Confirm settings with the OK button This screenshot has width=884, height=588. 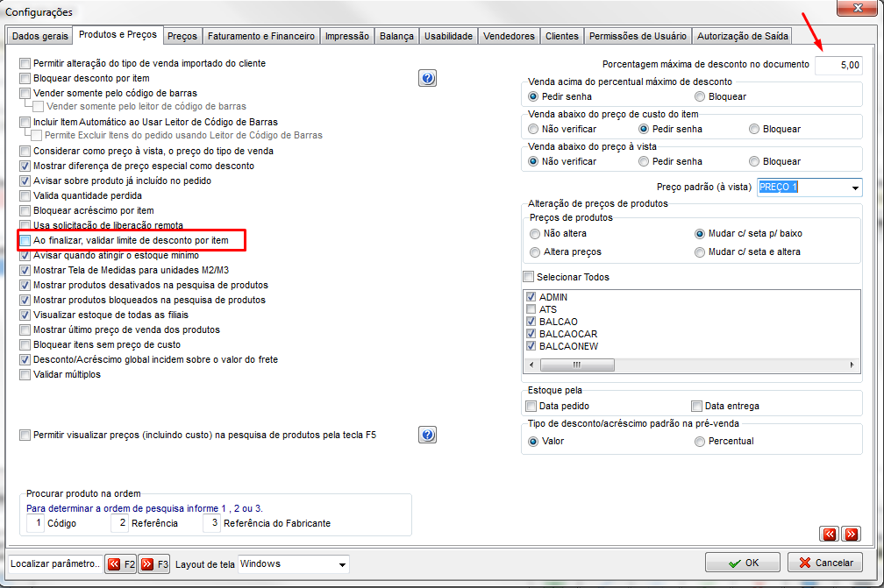[x=743, y=563]
